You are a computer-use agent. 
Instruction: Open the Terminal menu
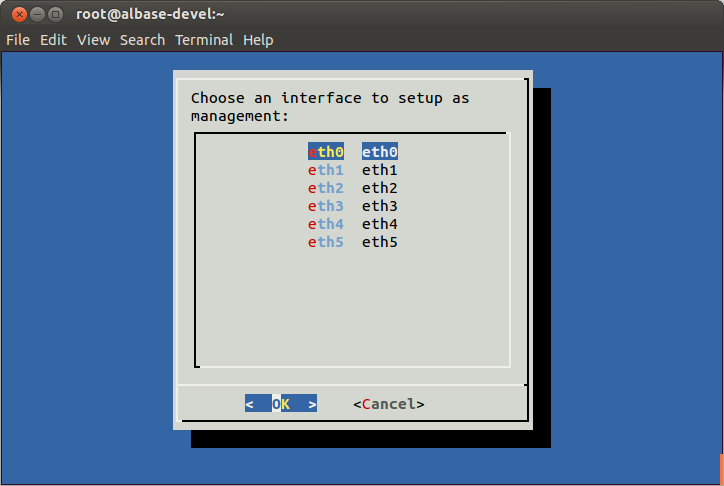pyautogui.click(x=204, y=40)
